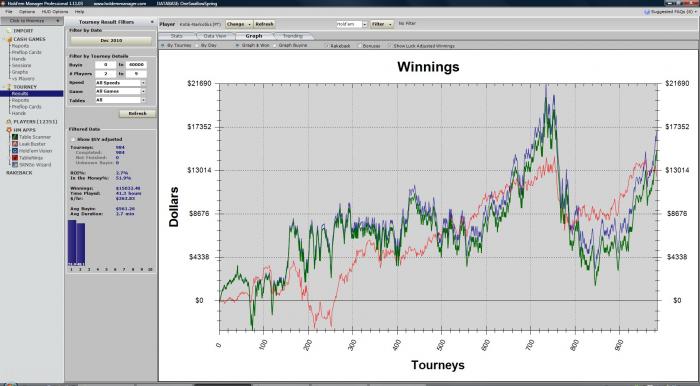Click Suggested FAQs help icon
Viewport: 700px width, 386px height.
click(x=647, y=12)
